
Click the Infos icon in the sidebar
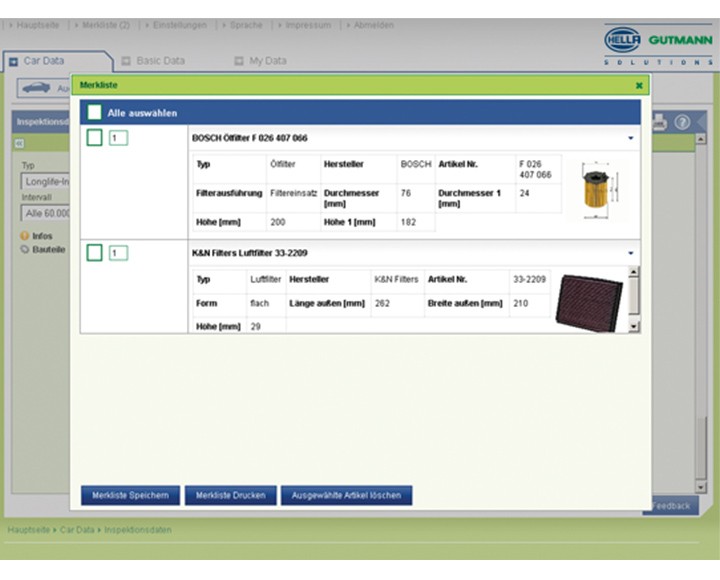pos(25,236)
